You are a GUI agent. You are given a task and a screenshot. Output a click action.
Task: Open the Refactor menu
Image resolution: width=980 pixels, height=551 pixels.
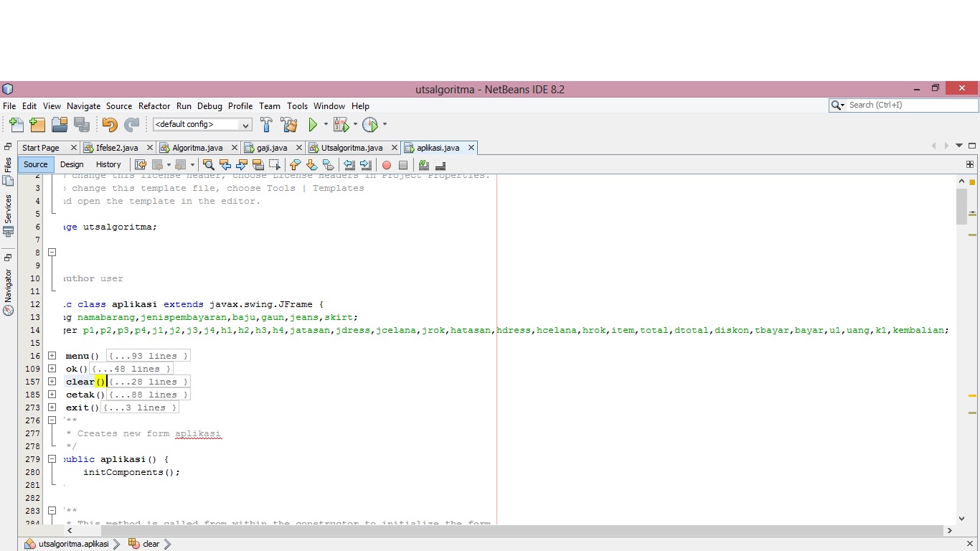tap(154, 105)
